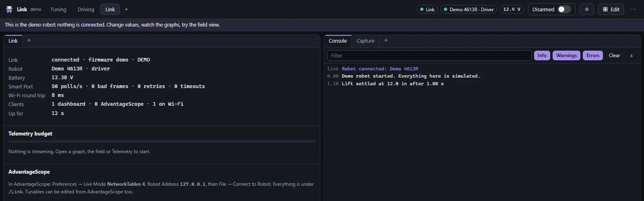This screenshot has height=201, width=644.
Task: Click the 'Wi-Fi round trip' row label
Action: click(27, 95)
